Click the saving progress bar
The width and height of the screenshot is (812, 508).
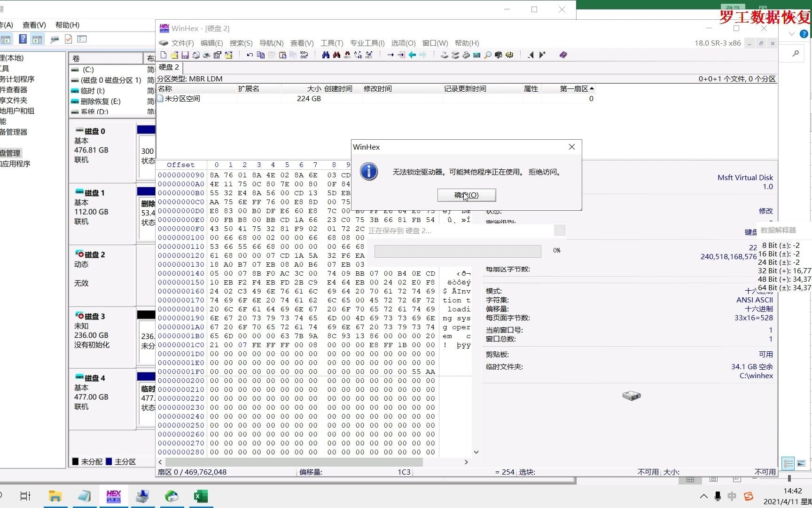(x=458, y=251)
